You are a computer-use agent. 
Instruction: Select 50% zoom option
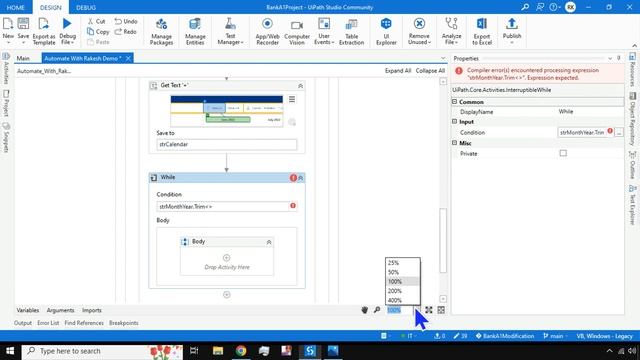tap(402, 272)
